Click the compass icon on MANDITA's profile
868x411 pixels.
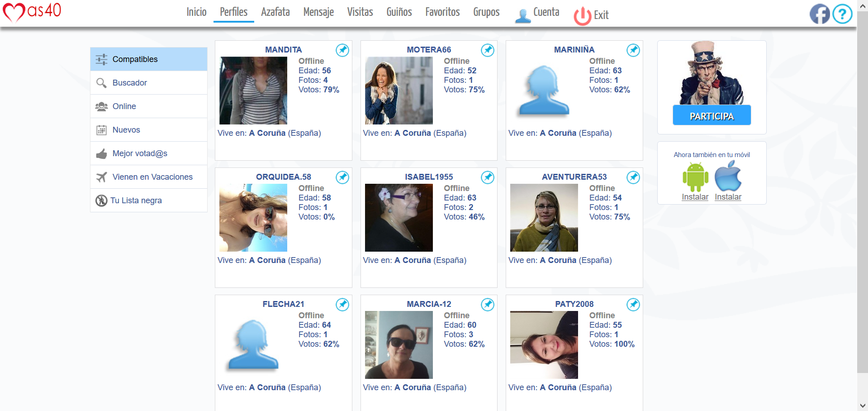(x=342, y=50)
